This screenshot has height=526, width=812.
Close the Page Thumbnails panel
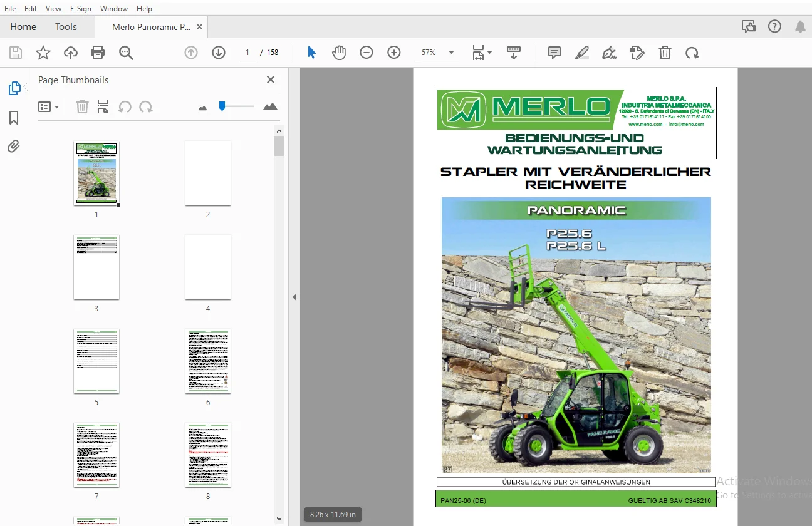click(271, 80)
